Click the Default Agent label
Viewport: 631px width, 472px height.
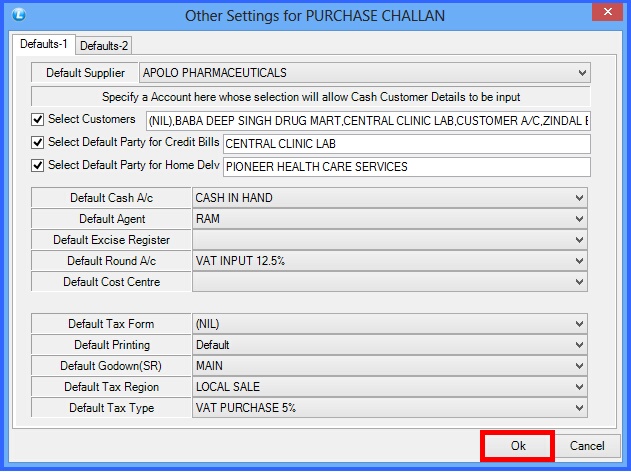pos(111,219)
